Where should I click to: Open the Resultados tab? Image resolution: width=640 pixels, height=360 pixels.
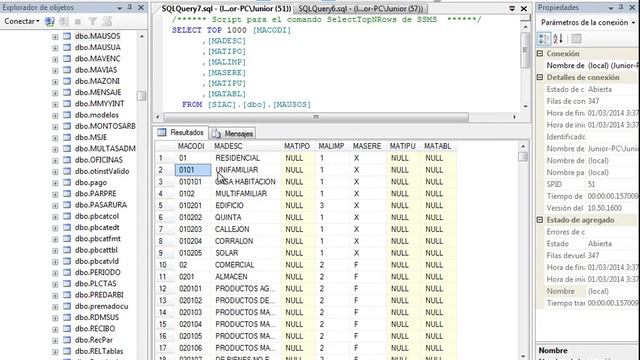tap(181, 133)
